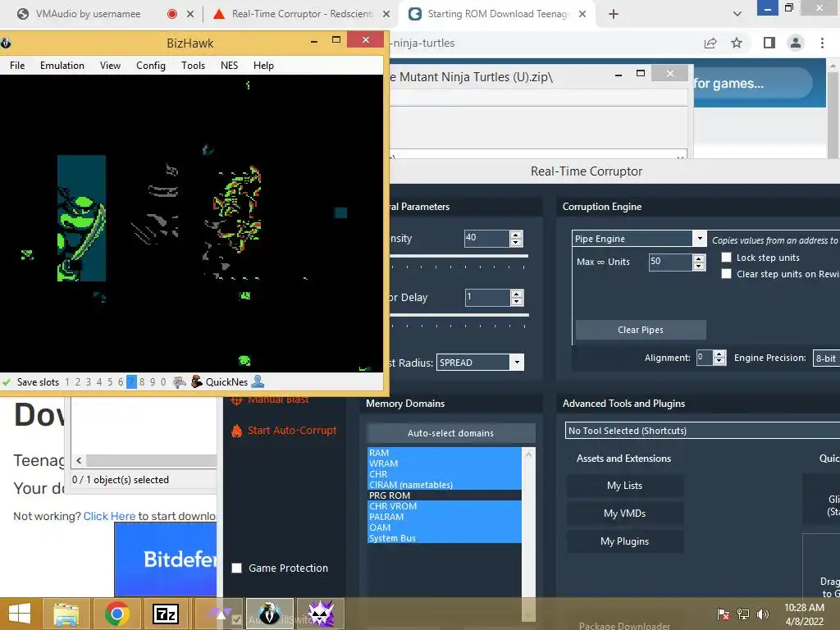The height and width of the screenshot is (630, 840).
Task: Open Pipe Engine dropdown
Action: pos(699,239)
